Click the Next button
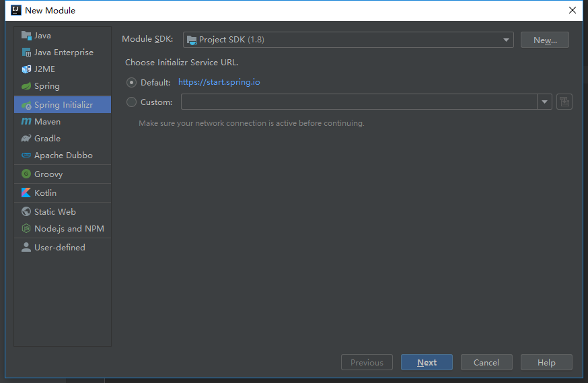588x383 pixels. pyautogui.click(x=427, y=362)
